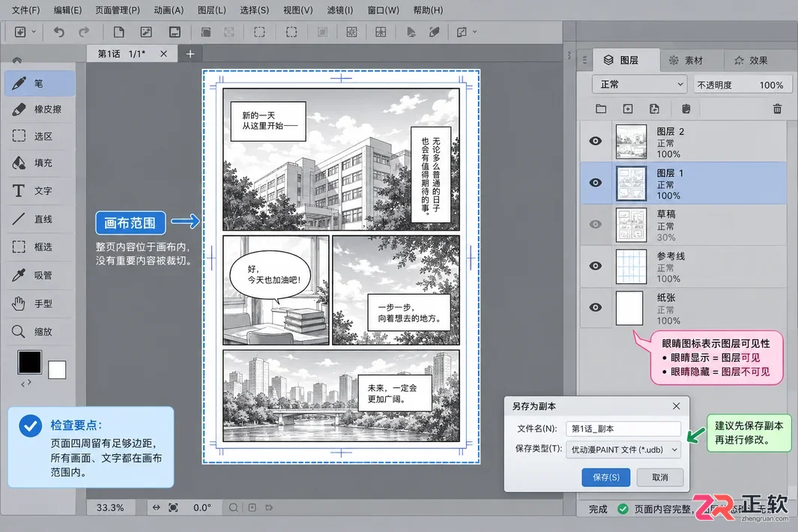Select the 笔 pen tool
This screenshot has height=532, width=798.
pyautogui.click(x=40, y=83)
